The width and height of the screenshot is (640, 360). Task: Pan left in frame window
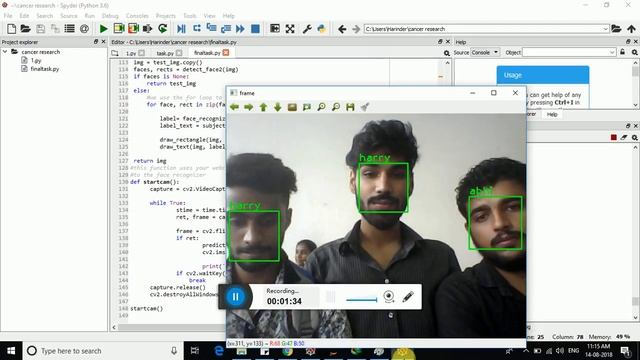234,107
